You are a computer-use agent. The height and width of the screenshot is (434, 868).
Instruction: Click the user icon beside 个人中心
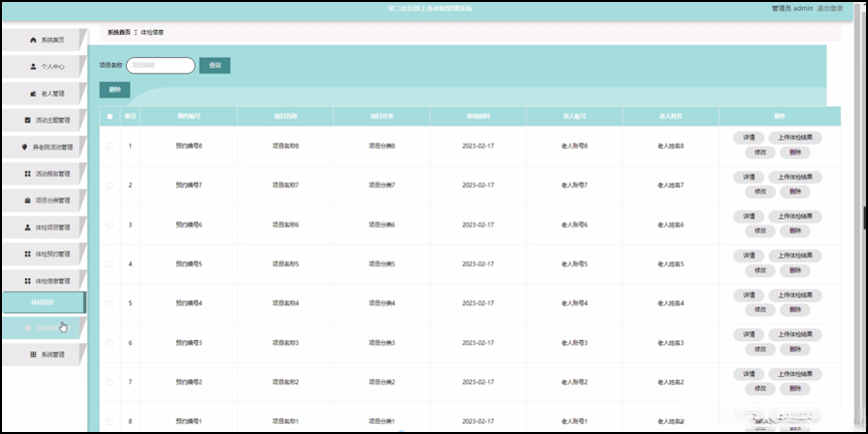(x=33, y=66)
